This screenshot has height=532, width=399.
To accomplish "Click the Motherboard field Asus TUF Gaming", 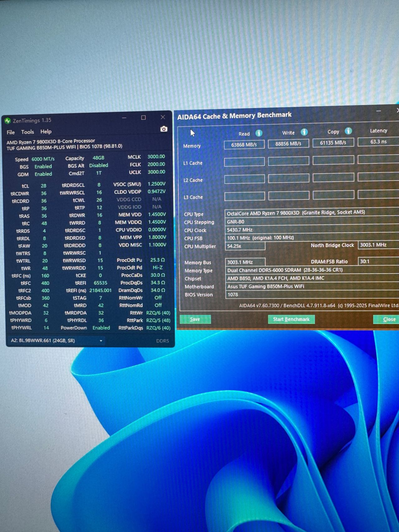I will pos(312,286).
